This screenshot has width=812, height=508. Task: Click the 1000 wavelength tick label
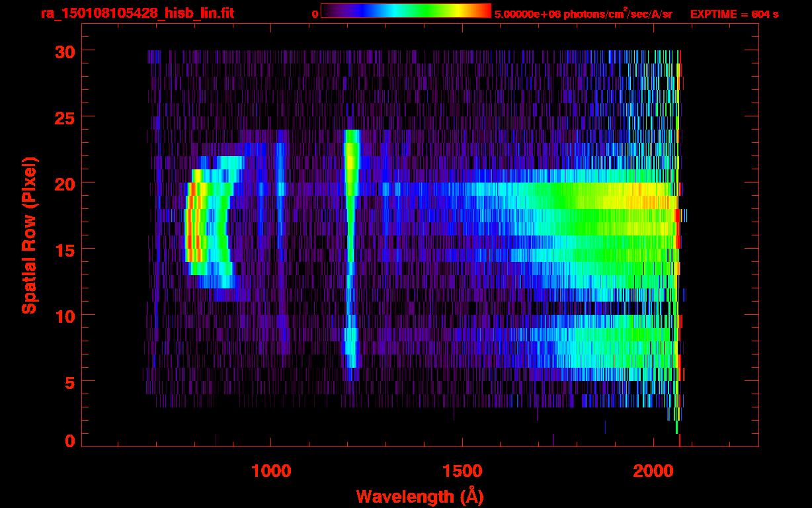271,471
